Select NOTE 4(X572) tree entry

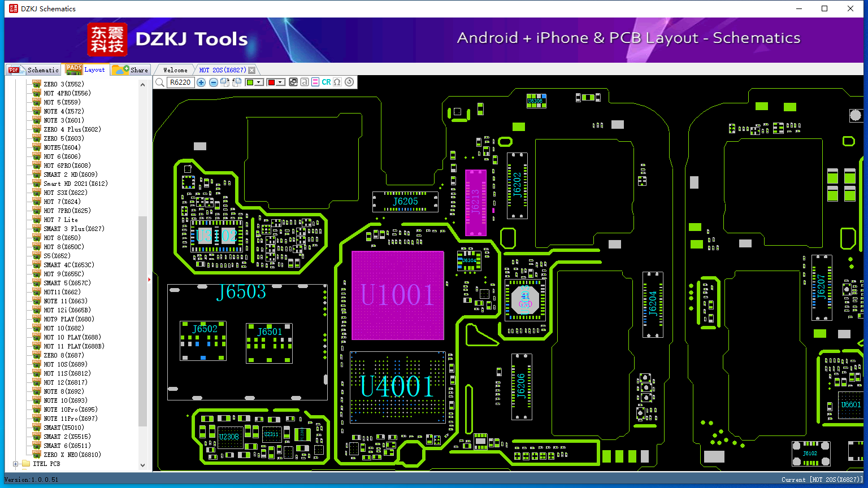click(x=64, y=111)
